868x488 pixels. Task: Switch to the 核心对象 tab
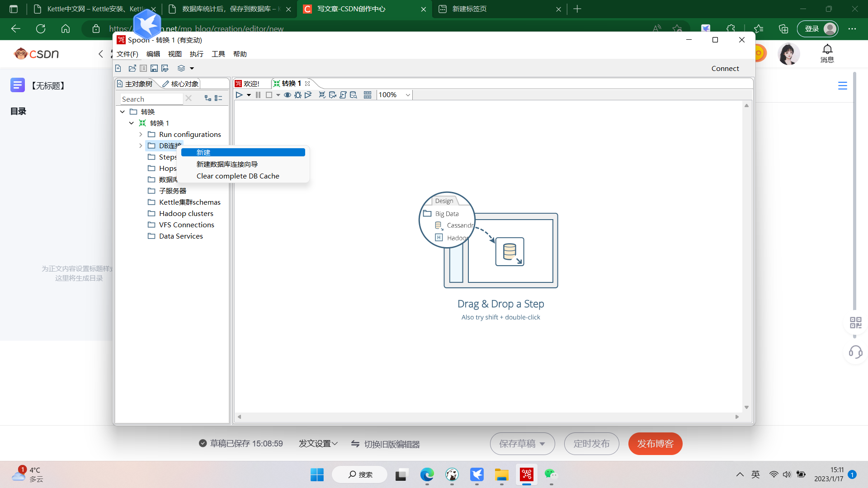tap(181, 84)
